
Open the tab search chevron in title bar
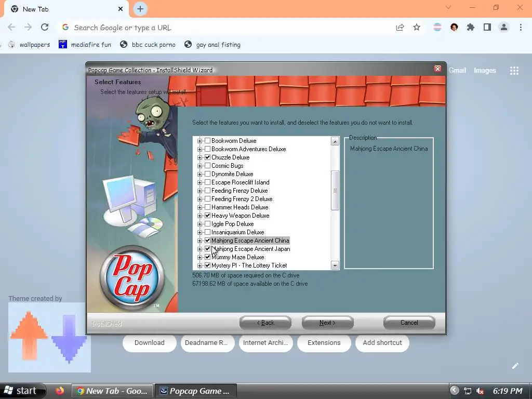448,7
